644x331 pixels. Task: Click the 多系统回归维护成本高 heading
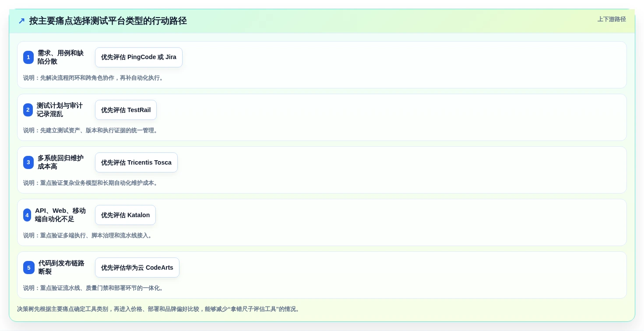point(60,162)
